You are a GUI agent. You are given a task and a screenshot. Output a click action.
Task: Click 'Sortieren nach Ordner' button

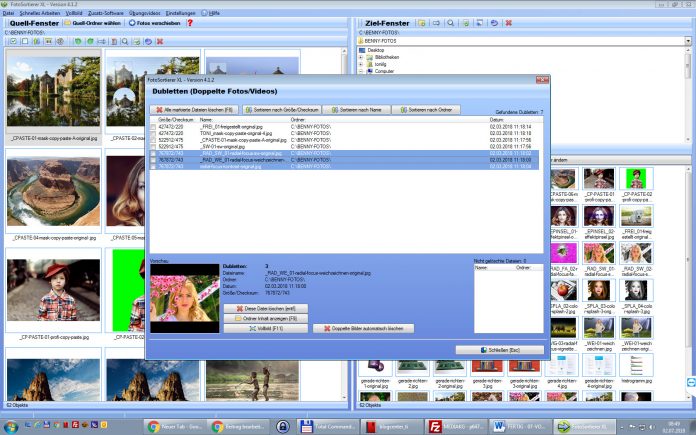click(426, 110)
